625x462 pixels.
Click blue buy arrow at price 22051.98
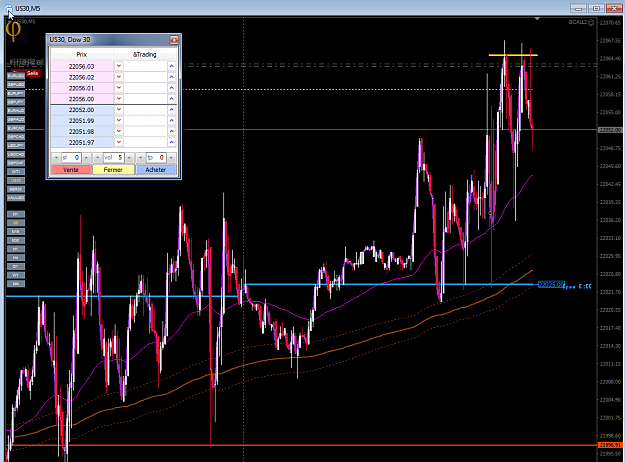click(x=171, y=131)
